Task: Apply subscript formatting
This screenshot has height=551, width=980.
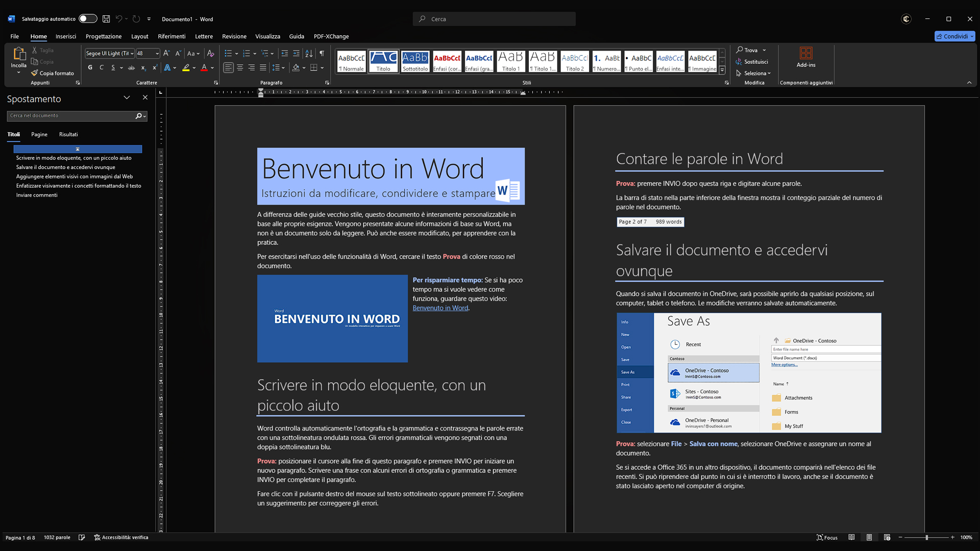Action: tap(143, 67)
